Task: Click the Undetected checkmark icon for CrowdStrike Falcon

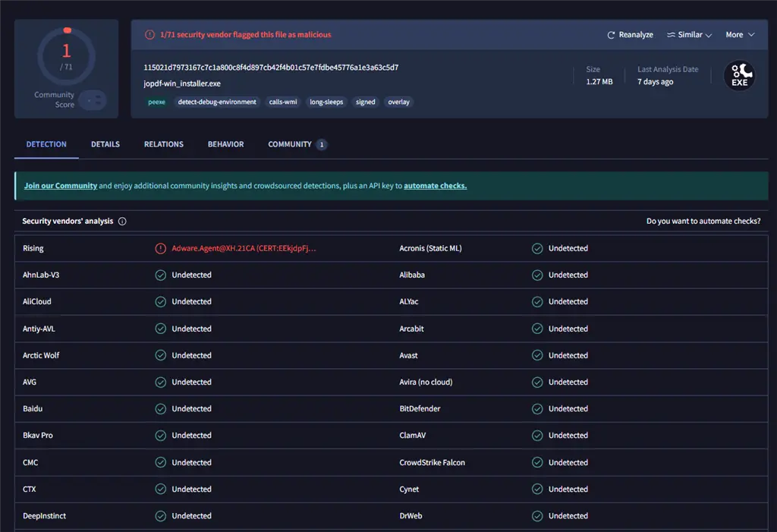Action: tap(537, 462)
